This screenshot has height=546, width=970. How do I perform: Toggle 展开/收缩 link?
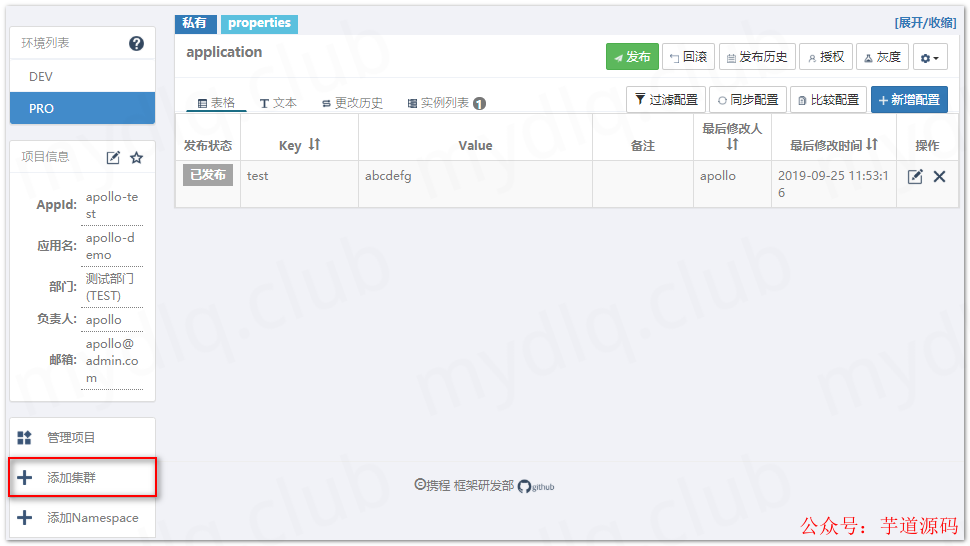tap(925, 23)
